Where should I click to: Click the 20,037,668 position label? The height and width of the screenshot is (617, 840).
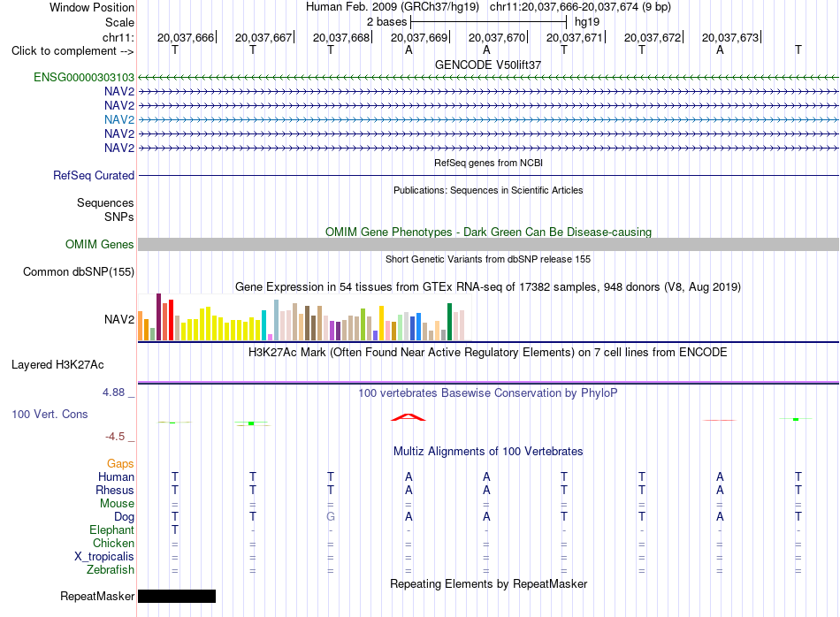341,37
